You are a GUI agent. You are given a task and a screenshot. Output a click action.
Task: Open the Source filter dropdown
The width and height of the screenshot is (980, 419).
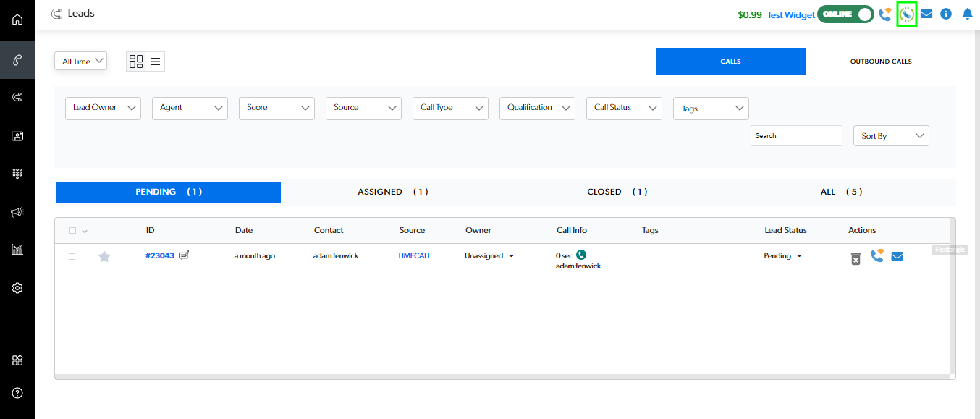[x=363, y=108]
